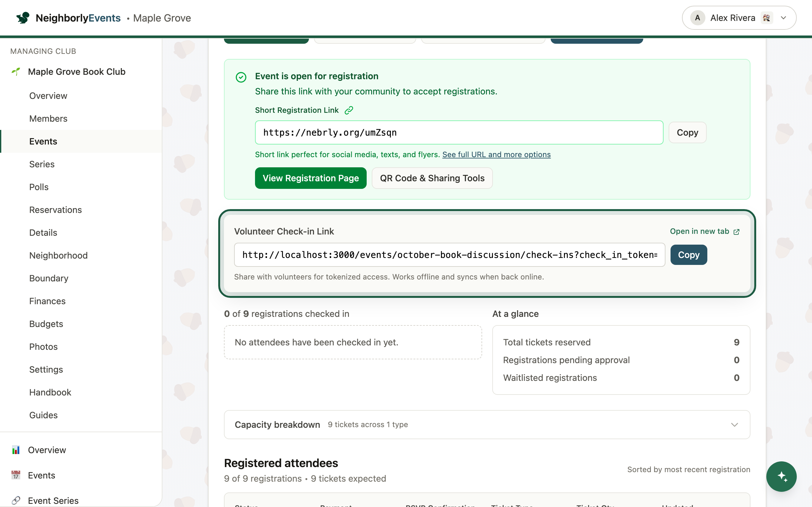Click the green check circle registration status icon
The image size is (812, 507).
241,77
